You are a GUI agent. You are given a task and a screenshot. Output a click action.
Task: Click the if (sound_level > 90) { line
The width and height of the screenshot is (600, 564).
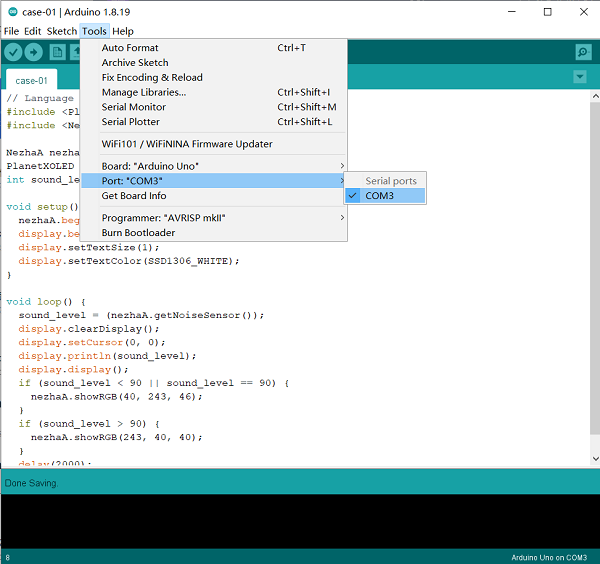coord(89,424)
